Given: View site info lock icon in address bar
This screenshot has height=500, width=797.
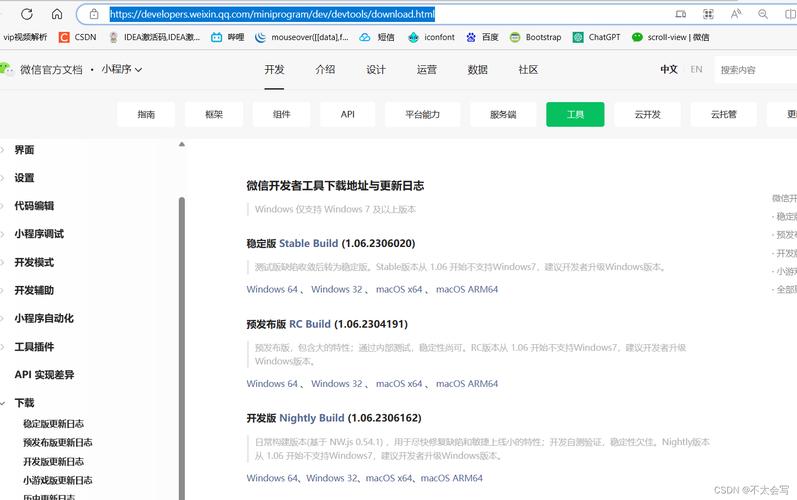Looking at the screenshot, I should coord(94,14).
